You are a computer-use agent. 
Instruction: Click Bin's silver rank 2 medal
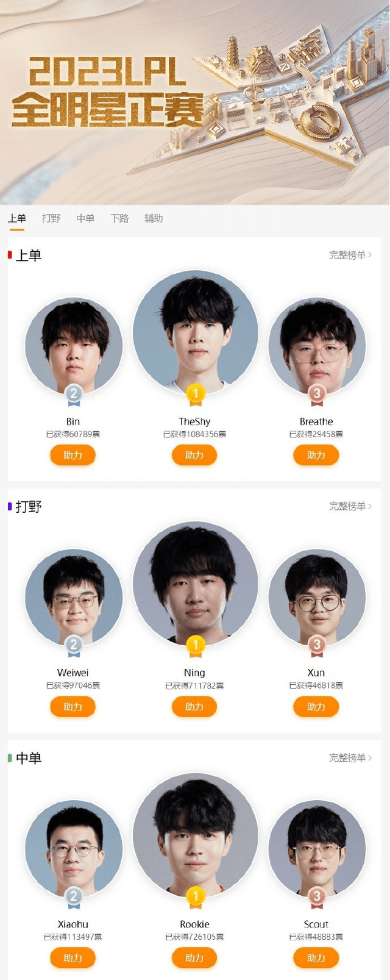point(74,395)
